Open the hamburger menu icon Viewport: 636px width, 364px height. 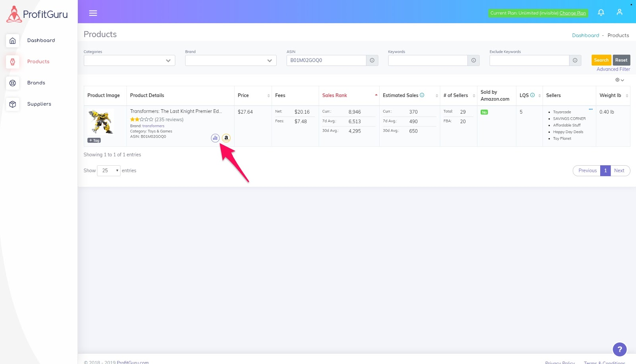point(93,13)
